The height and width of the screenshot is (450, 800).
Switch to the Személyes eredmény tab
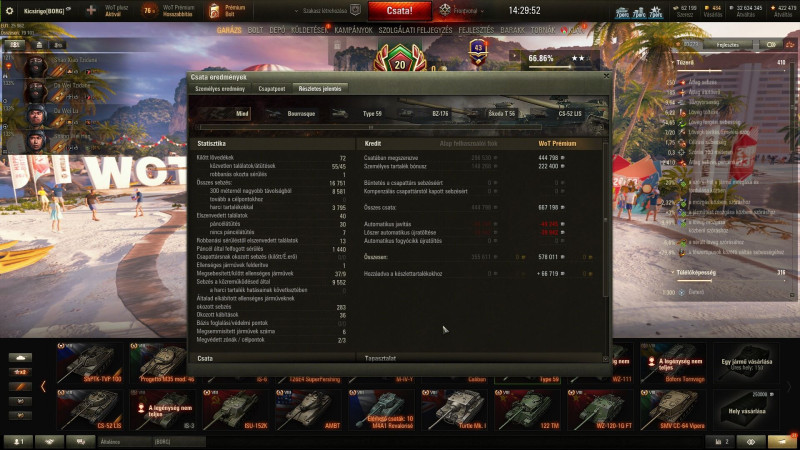point(220,89)
